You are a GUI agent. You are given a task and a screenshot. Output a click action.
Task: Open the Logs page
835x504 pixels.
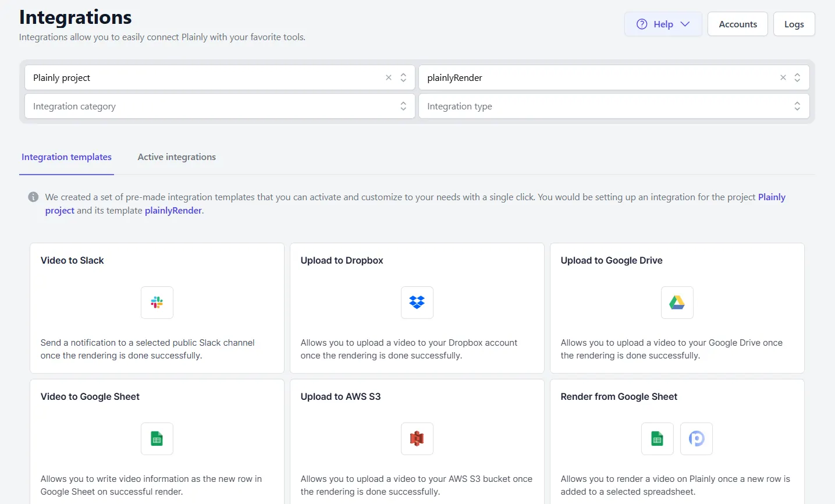[x=794, y=24]
